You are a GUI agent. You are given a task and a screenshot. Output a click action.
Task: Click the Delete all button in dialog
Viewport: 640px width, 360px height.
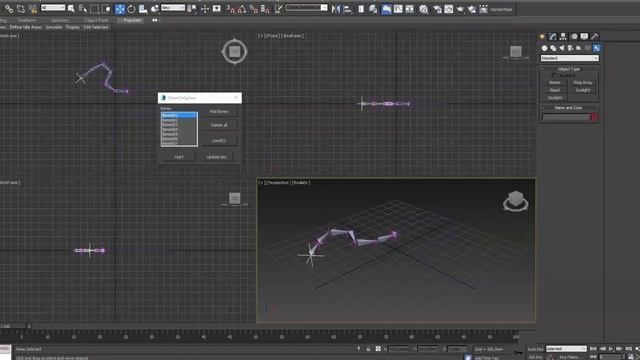pos(219,125)
